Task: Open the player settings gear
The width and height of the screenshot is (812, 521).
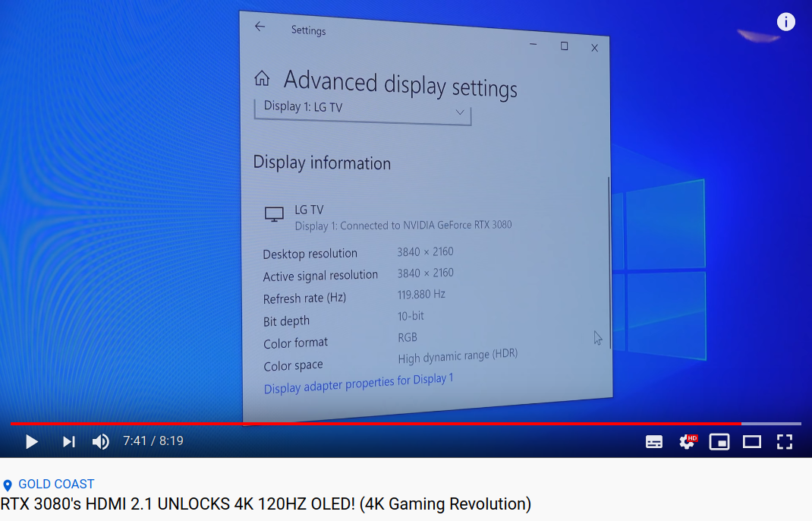Action: [688, 442]
